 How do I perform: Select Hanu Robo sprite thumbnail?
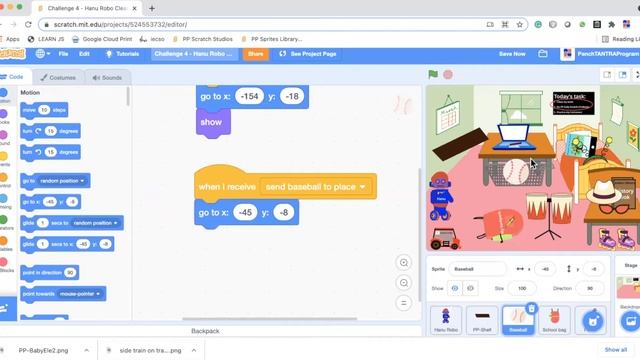(446, 320)
